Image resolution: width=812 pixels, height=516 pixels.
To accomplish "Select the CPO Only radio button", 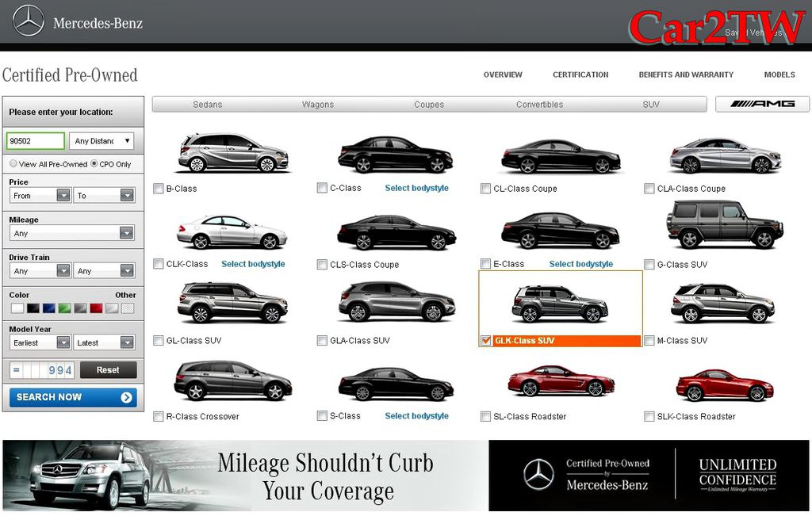I will click(94, 163).
